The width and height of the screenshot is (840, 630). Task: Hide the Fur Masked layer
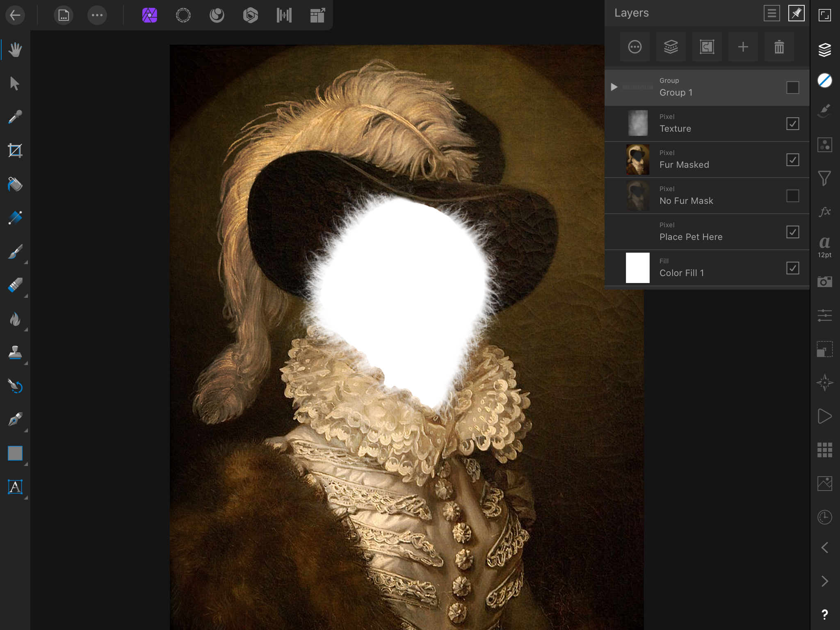pyautogui.click(x=792, y=160)
